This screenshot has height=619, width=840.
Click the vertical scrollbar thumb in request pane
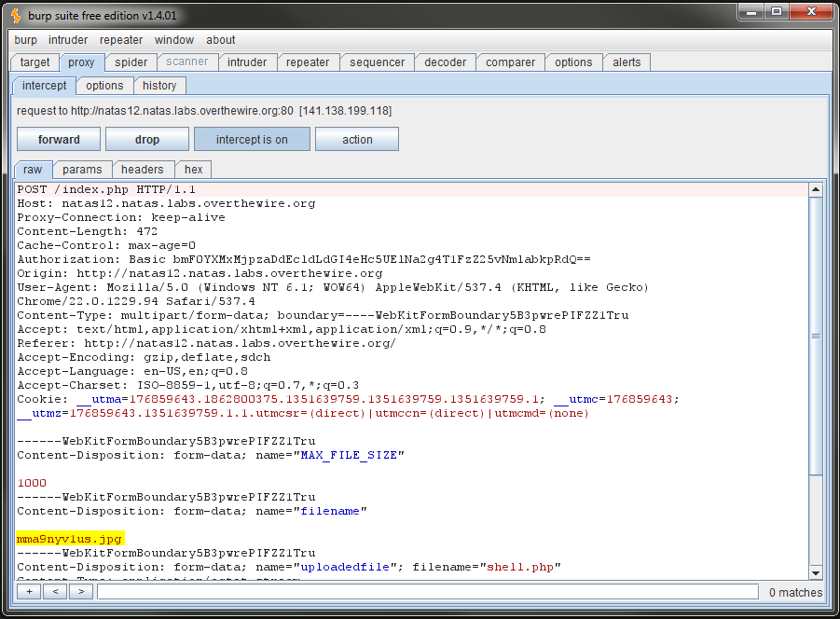point(816,336)
